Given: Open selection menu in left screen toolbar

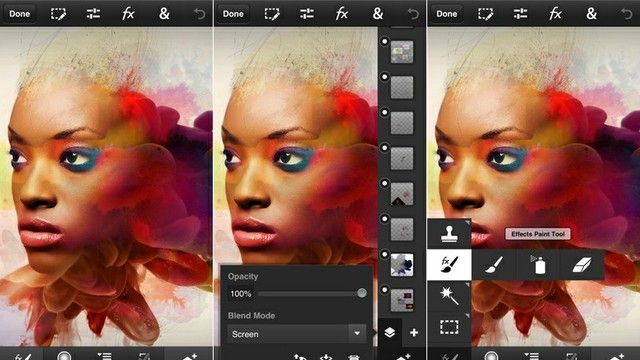Looking at the screenshot, I should [x=58, y=14].
